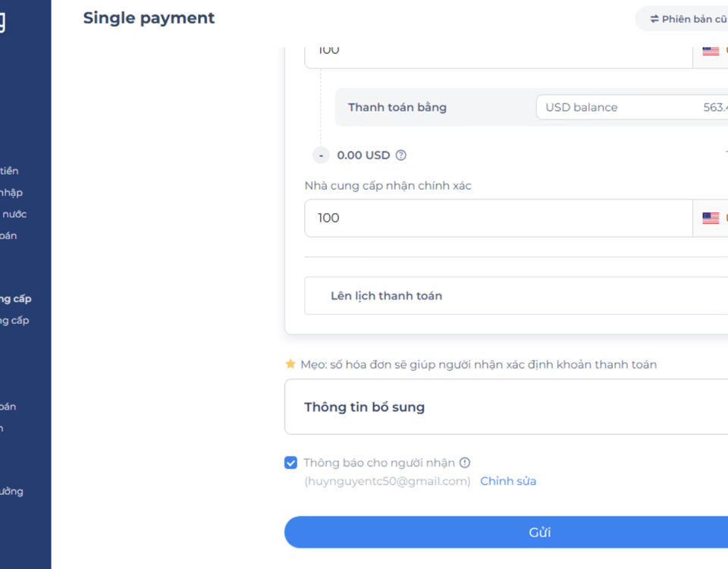The width and height of the screenshot is (728, 569).
Task: Click the info icon next to Thông báo cho người nhận
Action: point(465,463)
